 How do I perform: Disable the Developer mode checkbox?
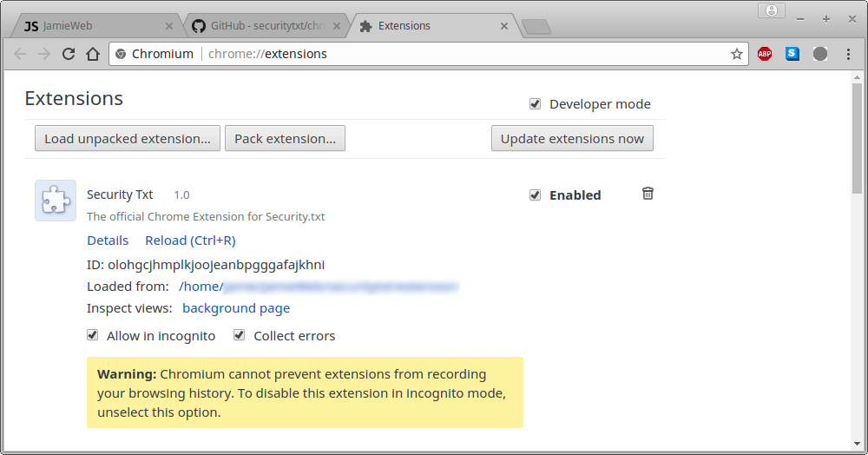tap(535, 104)
